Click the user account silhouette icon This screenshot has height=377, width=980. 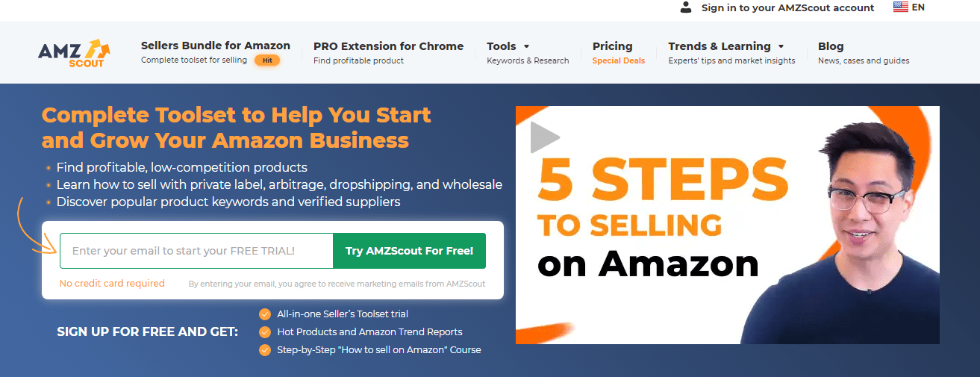686,7
